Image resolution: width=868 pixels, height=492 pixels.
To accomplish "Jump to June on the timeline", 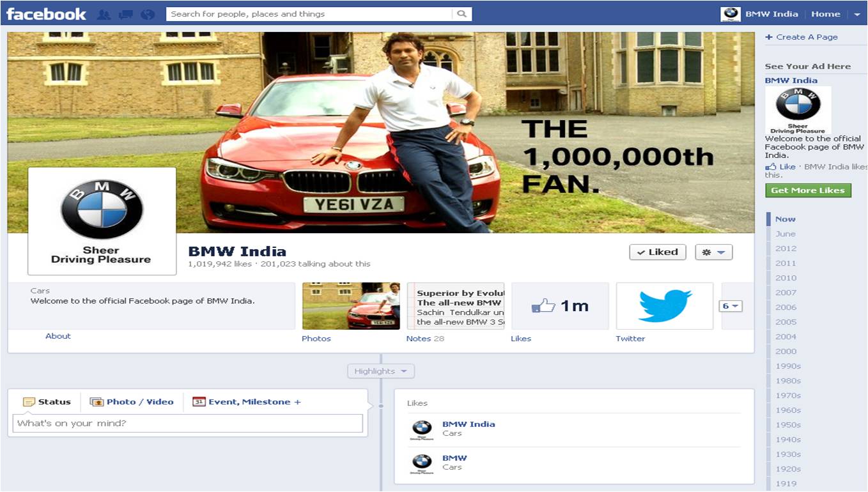I will pyautogui.click(x=786, y=234).
